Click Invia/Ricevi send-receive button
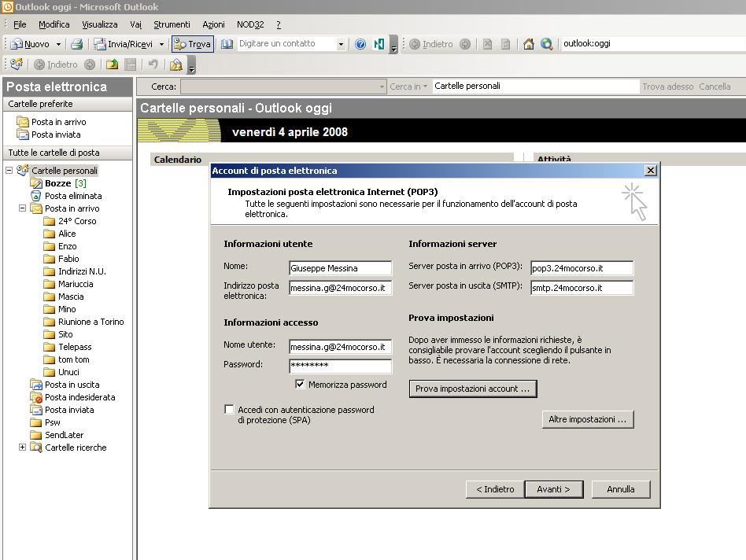Screen dimensions: 746x560 pyautogui.click(x=124, y=44)
